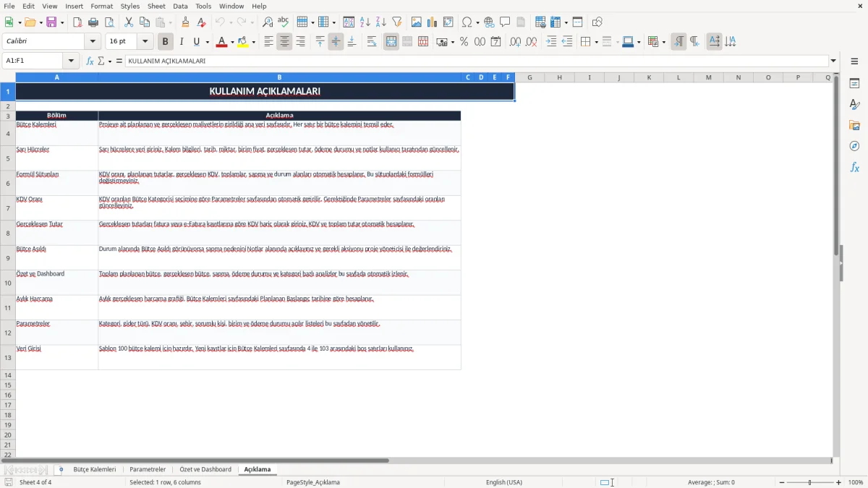Viewport: 868px width, 488px height.
Task: Open the Format menu
Action: (x=101, y=6)
